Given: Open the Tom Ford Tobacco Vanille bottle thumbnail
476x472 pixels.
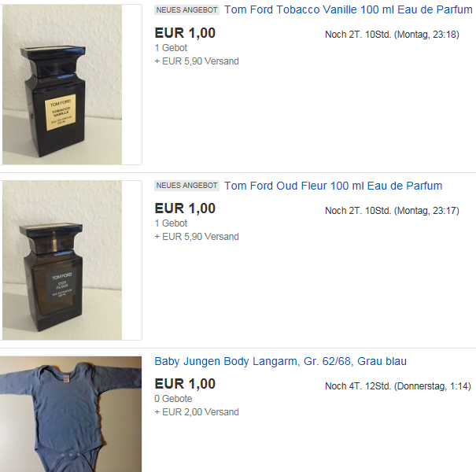Looking at the screenshot, I should pyautogui.click(x=62, y=84).
